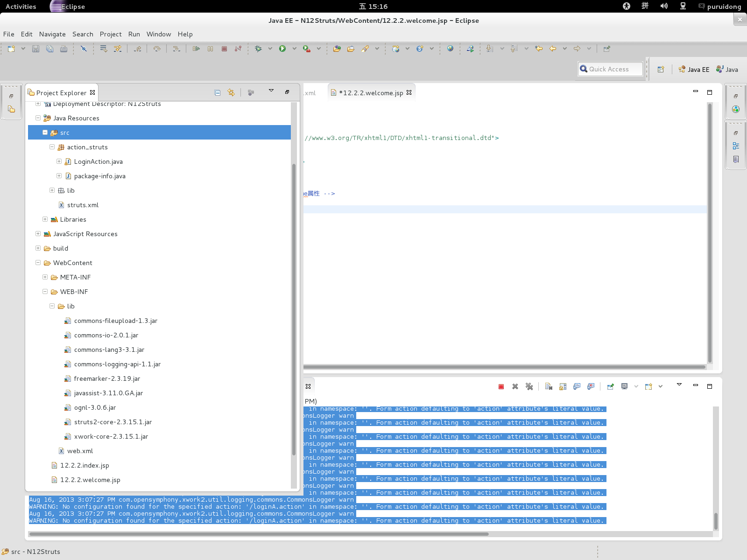The height and width of the screenshot is (560, 747).
Task: Click the Suspend debug toolbar icon
Action: tap(211, 49)
